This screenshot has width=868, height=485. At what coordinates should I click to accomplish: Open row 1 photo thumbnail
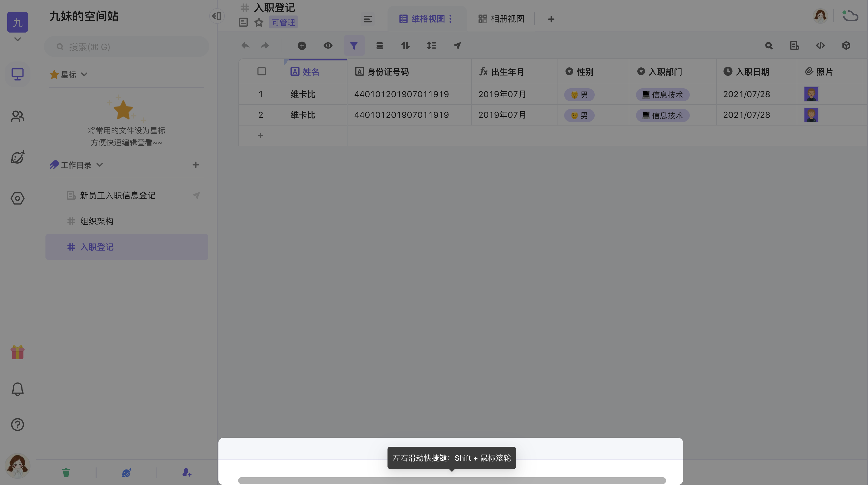coord(811,94)
